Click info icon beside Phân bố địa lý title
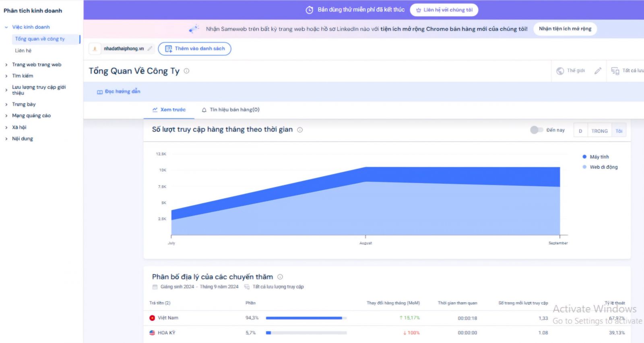644x343 pixels. click(280, 277)
